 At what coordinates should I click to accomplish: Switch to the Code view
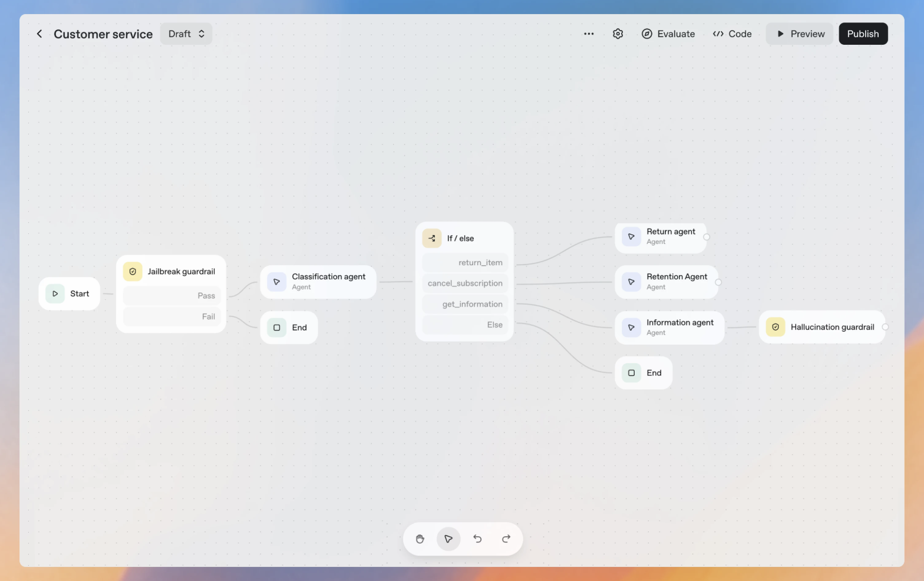coord(732,34)
